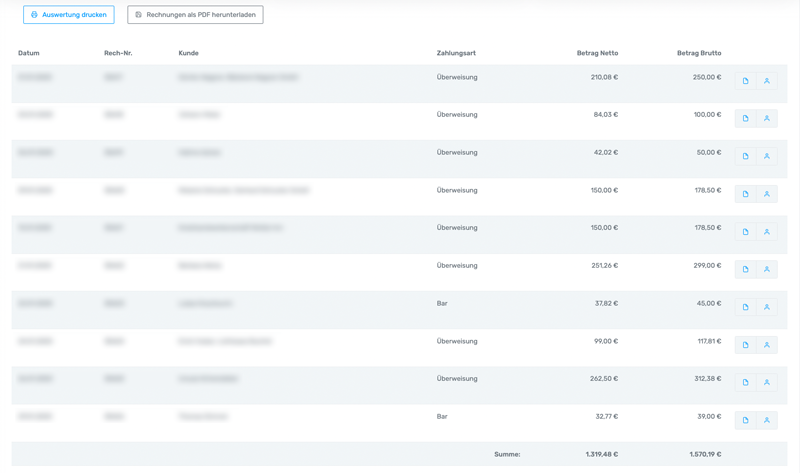Click the 'Rech-Nr.' column header
Image resolution: width=800 pixels, height=473 pixels.
[x=118, y=53]
